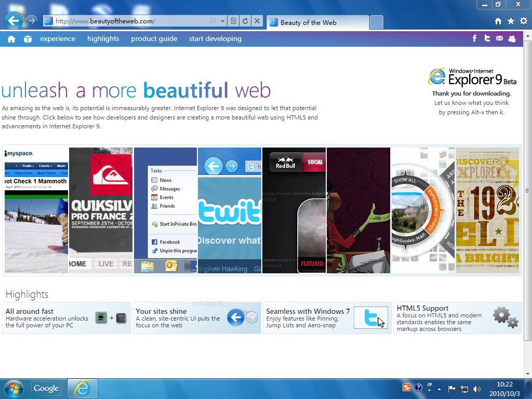The width and height of the screenshot is (532, 399).
Task: Click the gears icon in HTML5 Support
Action: click(505, 317)
